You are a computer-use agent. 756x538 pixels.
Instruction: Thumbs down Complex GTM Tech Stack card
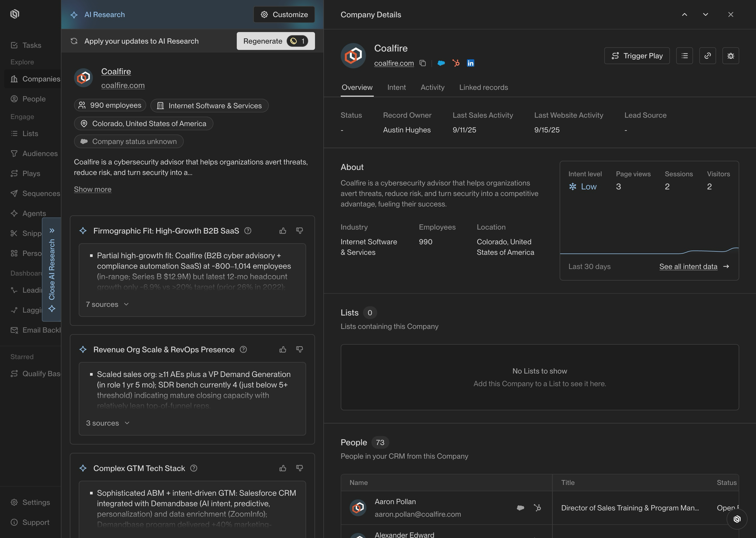click(x=300, y=468)
